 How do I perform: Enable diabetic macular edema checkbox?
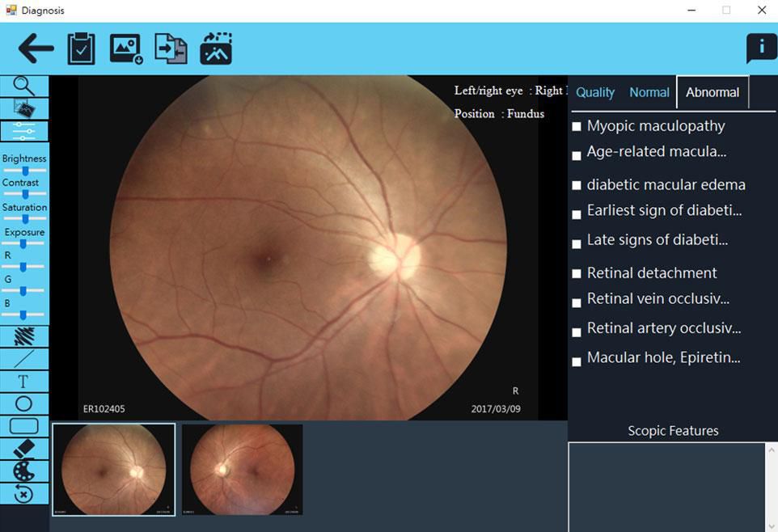pyautogui.click(x=577, y=185)
